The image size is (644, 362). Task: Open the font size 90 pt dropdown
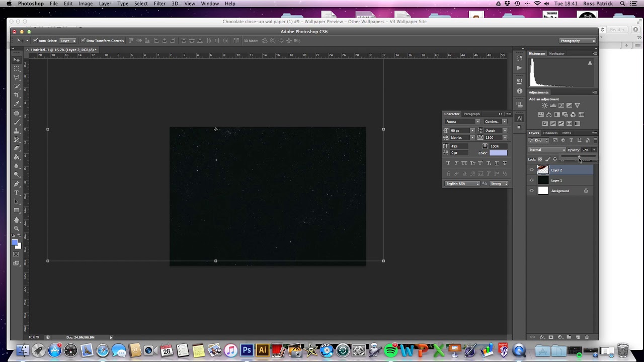pyautogui.click(x=472, y=130)
